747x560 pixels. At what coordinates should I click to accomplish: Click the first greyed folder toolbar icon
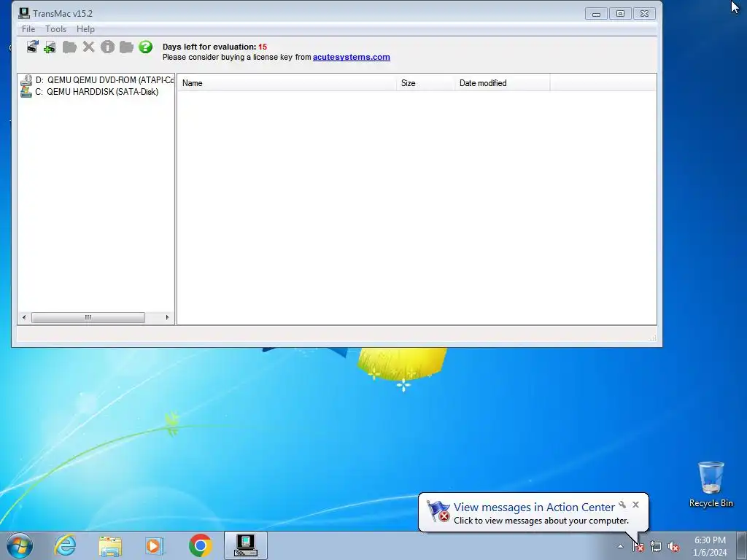(x=69, y=47)
